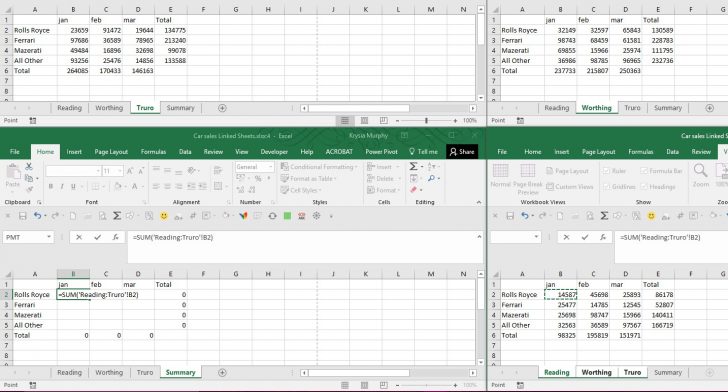Click the Share button

click(x=462, y=152)
